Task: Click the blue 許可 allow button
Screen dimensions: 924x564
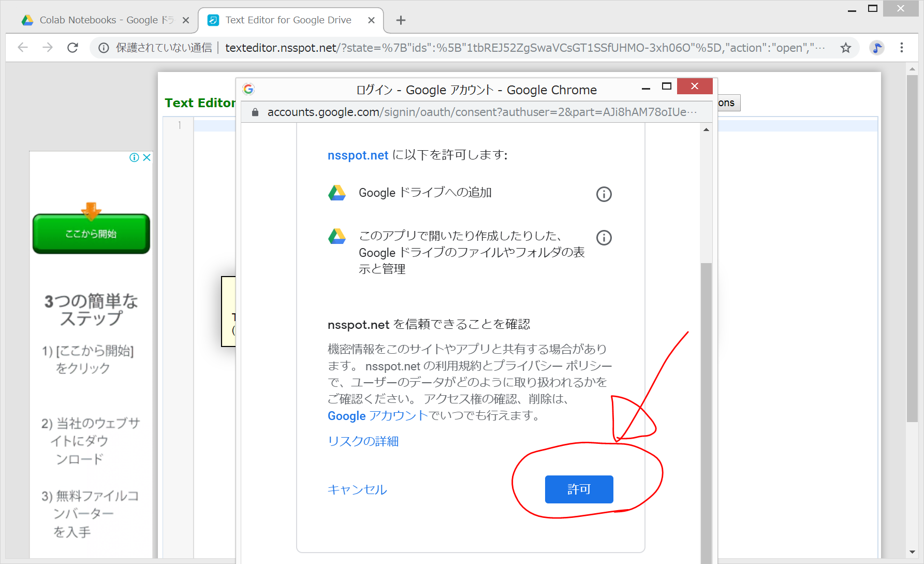Action: pyautogui.click(x=579, y=489)
